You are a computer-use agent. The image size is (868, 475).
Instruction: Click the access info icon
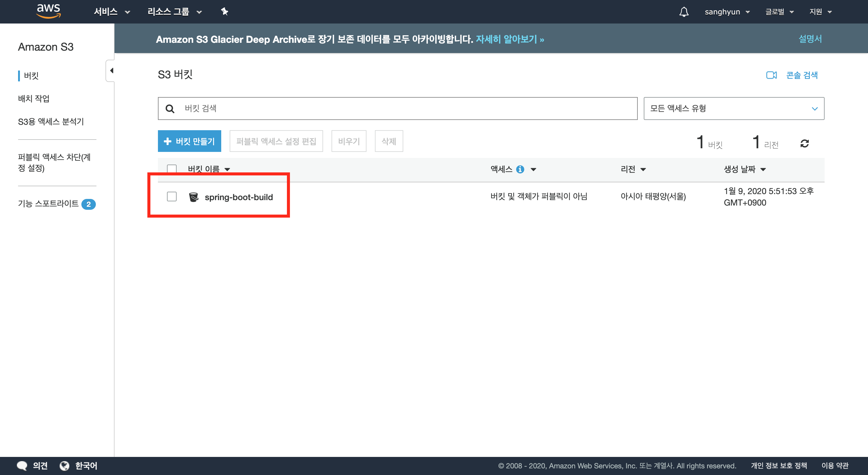pyautogui.click(x=520, y=169)
